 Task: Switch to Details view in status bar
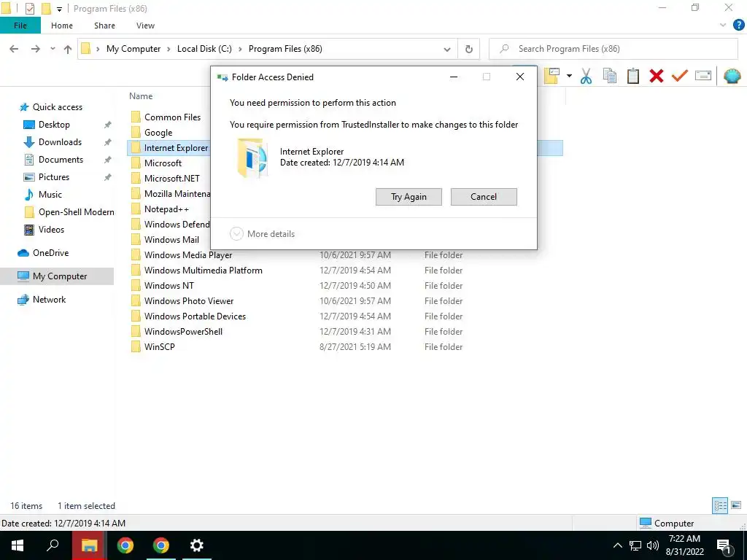pyautogui.click(x=720, y=505)
